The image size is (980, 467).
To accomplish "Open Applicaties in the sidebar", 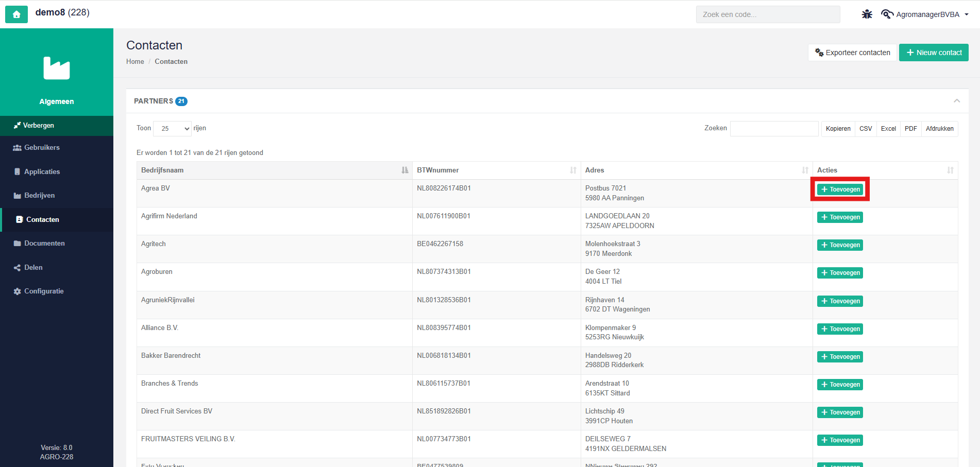I will pos(57,172).
